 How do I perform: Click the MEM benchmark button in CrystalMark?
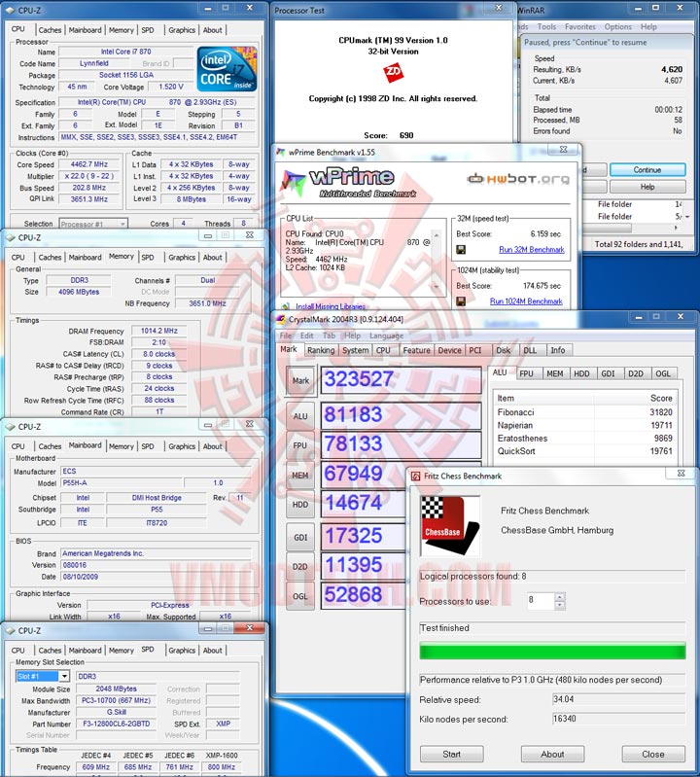tap(300, 476)
